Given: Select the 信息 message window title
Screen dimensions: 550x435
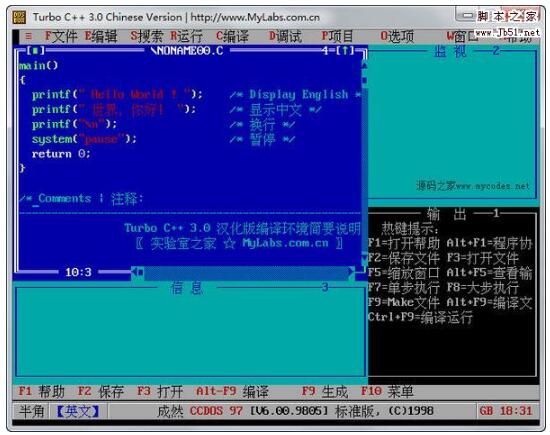Looking at the screenshot, I should coord(187,288).
